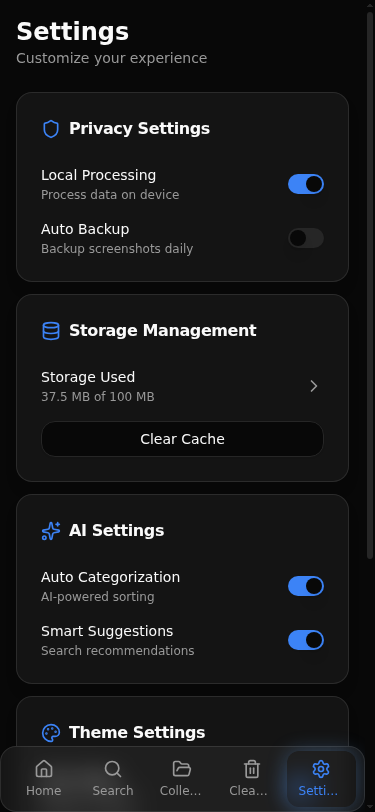Turn off the Auto Categorization switch
This screenshot has width=375, height=812.
coord(306,586)
